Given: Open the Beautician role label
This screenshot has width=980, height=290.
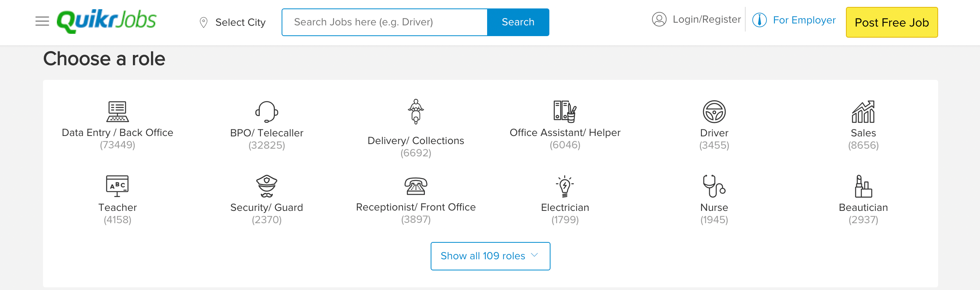Looking at the screenshot, I should click(x=863, y=207).
